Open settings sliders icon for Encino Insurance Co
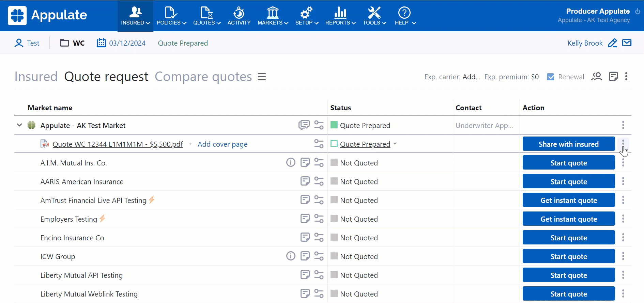Viewport: 644px width, 303px height. coord(319,237)
